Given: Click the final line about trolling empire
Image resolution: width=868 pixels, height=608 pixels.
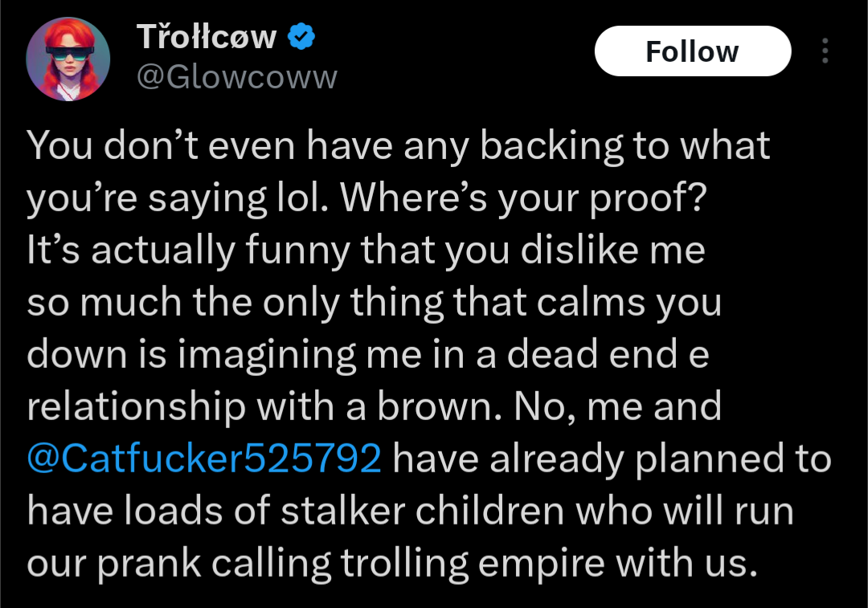Looking at the screenshot, I should (392, 564).
